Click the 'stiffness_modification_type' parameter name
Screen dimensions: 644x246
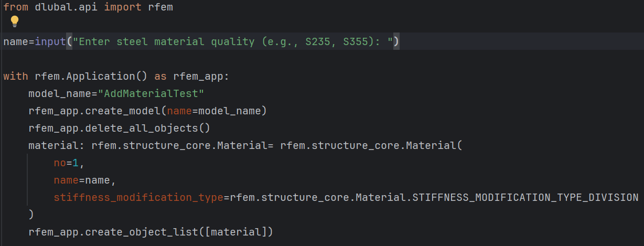point(138,197)
